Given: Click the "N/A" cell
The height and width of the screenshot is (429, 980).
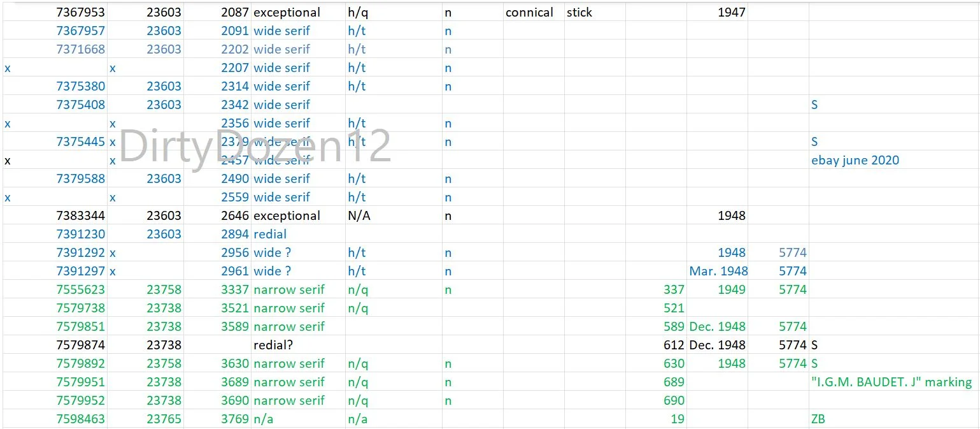Looking at the screenshot, I should pyautogui.click(x=359, y=215).
